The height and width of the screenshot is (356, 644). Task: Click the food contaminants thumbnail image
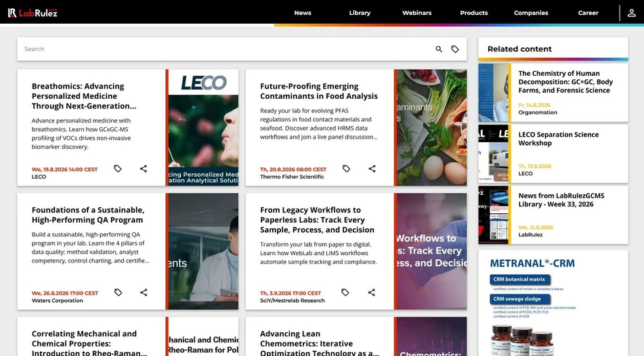(431, 127)
